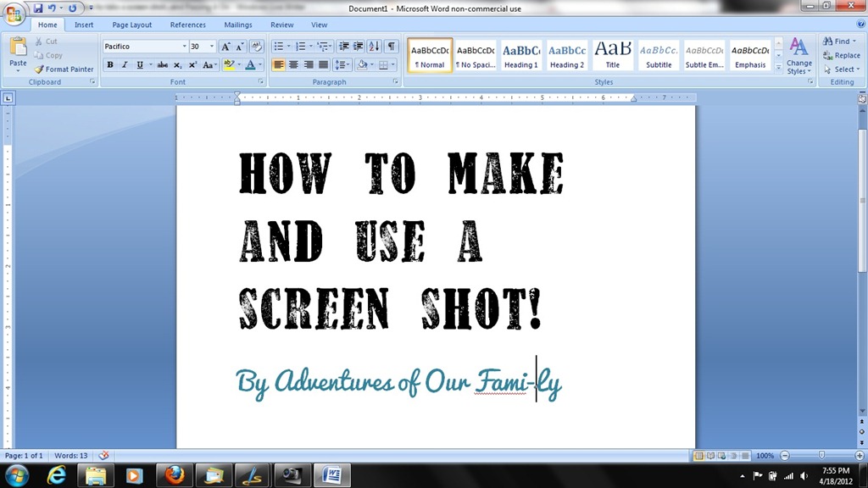Click the Copy command
This screenshot has width=868, height=488.
click(48, 55)
